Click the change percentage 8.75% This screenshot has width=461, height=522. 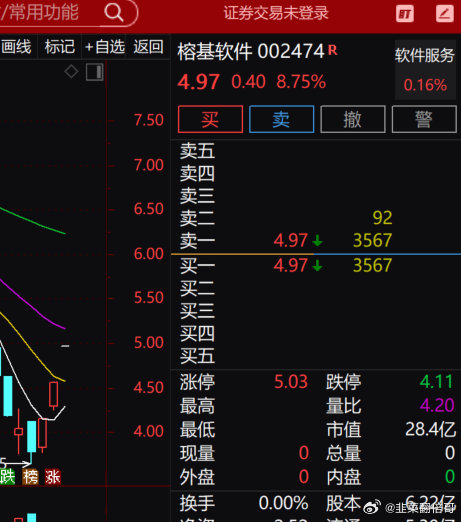tap(301, 82)
